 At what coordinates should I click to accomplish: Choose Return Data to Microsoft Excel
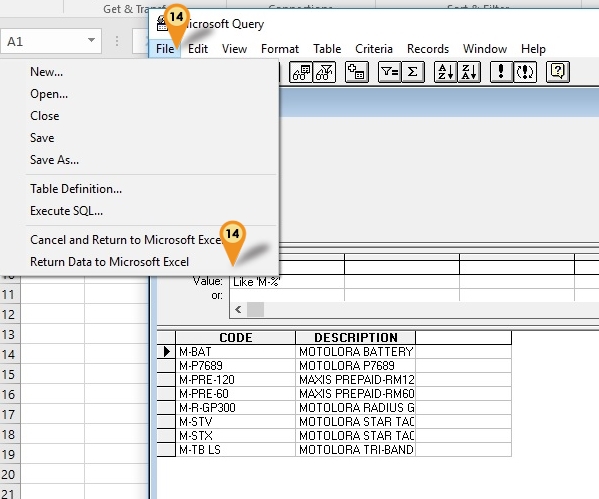coord(139,262)
